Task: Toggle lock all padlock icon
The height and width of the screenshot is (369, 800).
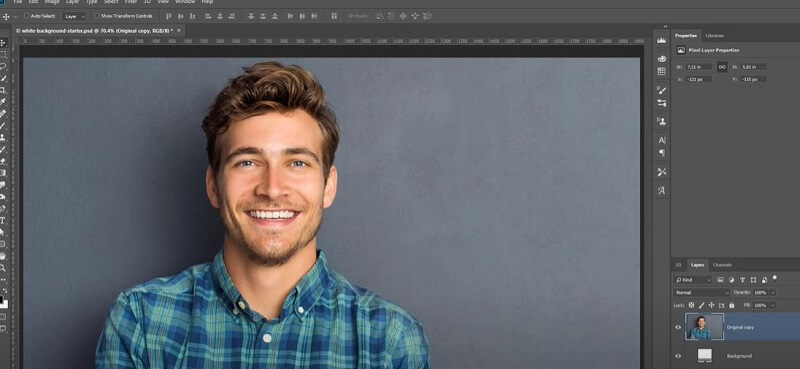Action: 732,305
